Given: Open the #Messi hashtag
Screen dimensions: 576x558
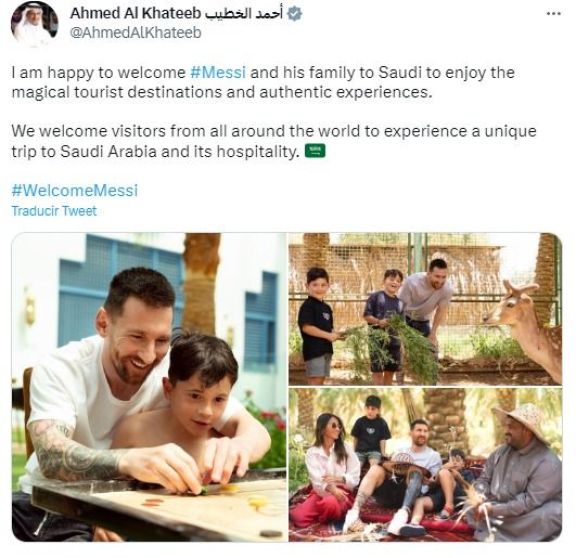Looking at the screenshot, I should click(218, 72).
